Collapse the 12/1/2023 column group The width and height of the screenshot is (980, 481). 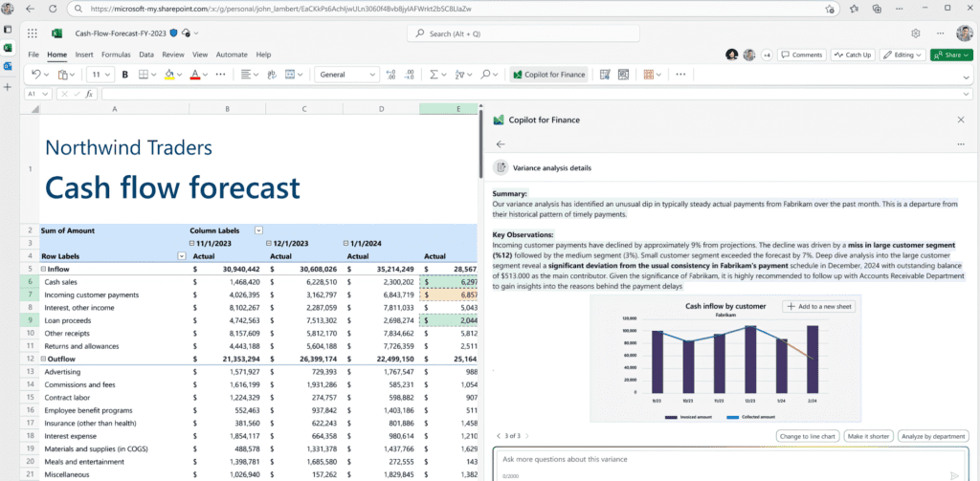pos(269,244)
